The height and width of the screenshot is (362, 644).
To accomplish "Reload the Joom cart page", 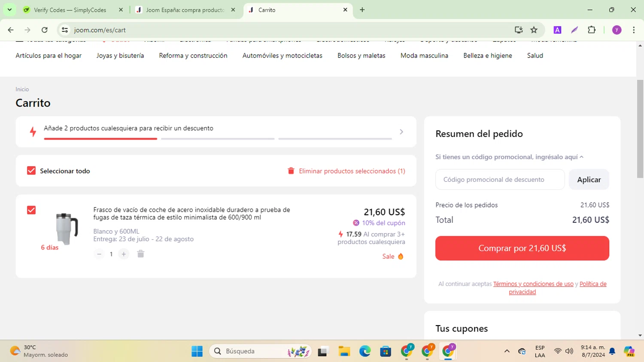I will pyautogui.click(x=45, y=30).
